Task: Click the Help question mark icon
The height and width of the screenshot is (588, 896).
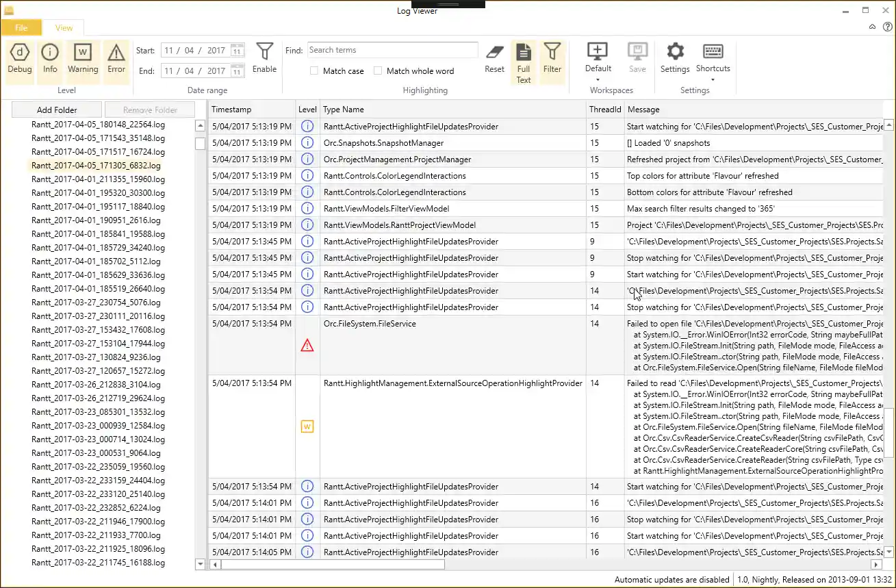Action: click(x=886, y=25)
